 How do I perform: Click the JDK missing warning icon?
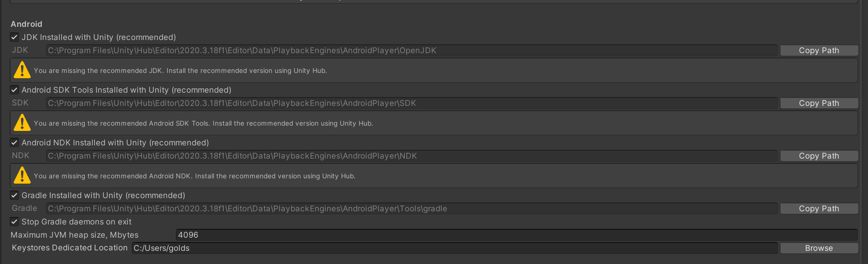(22, 70)
